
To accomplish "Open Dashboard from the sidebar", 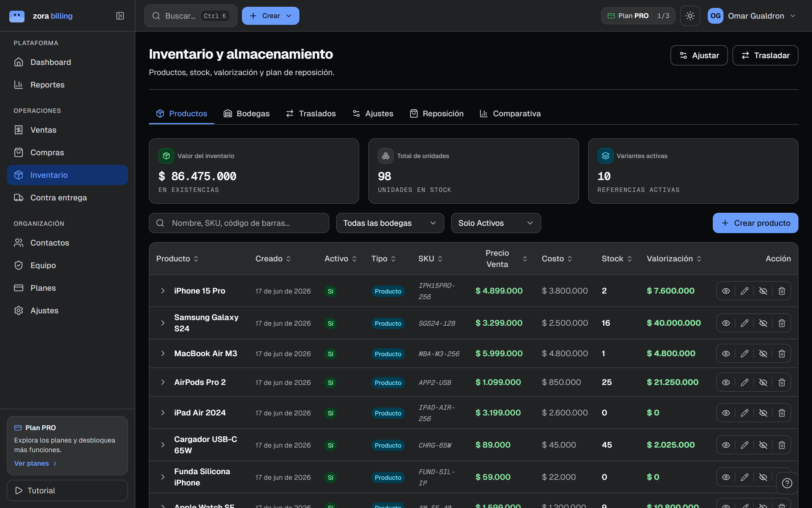I will point(67,62).
